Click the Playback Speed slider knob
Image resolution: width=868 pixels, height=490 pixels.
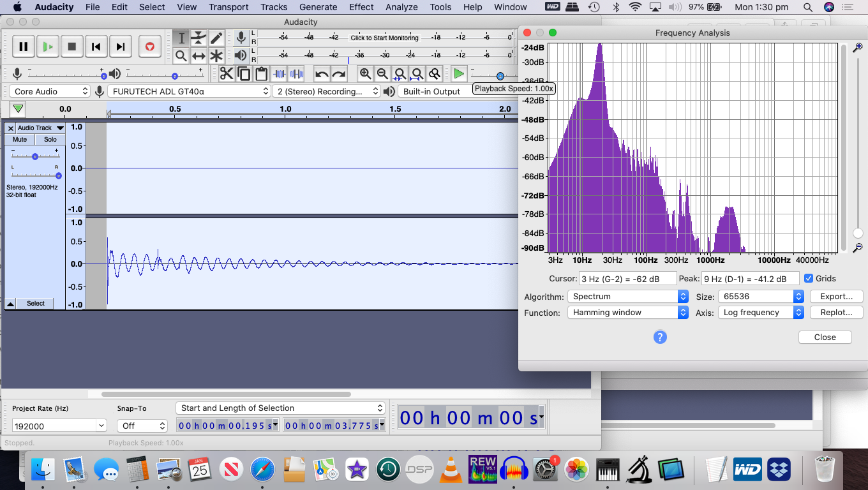click(x=500, y=76)
